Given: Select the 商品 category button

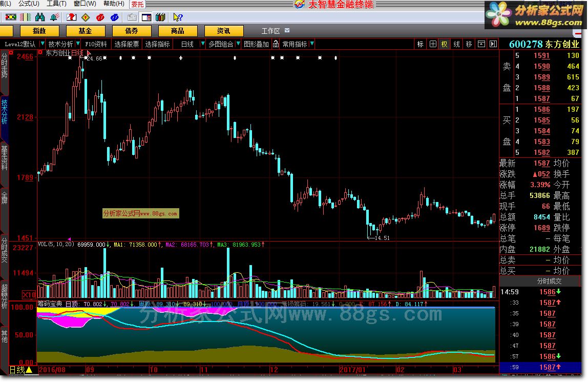Looking at the screenshot, I should pyautogui.click(x=178, y=31).
